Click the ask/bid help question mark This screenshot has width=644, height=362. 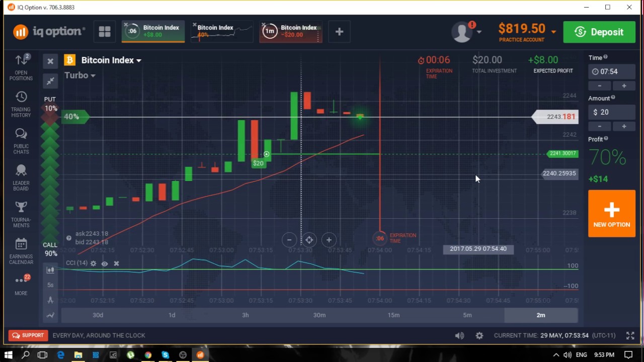click(69, 238)
